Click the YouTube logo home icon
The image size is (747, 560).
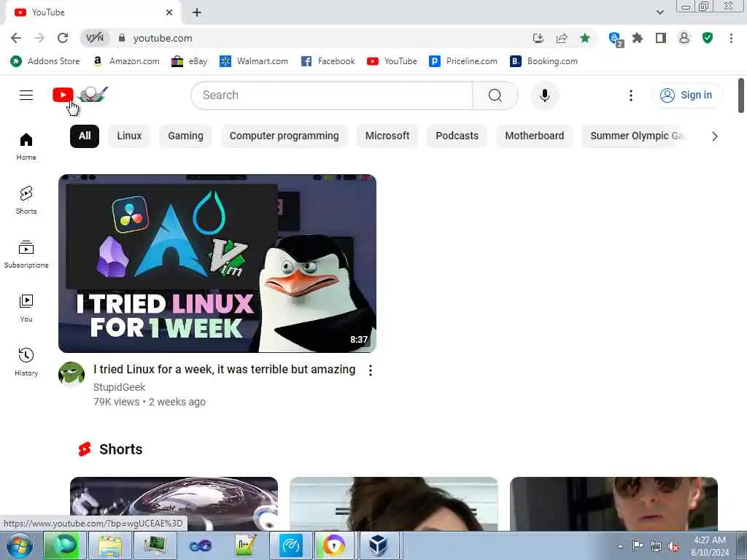pos(80,95)
